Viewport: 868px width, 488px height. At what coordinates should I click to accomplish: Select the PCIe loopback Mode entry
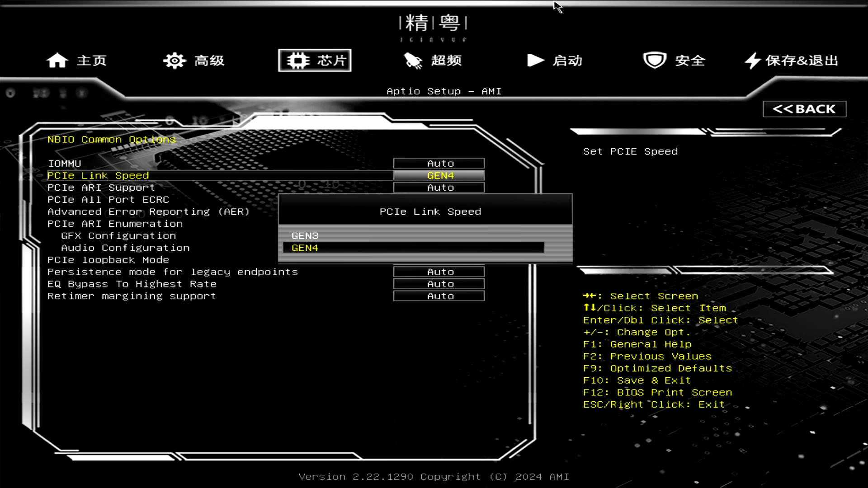click(x=108, y=260)
